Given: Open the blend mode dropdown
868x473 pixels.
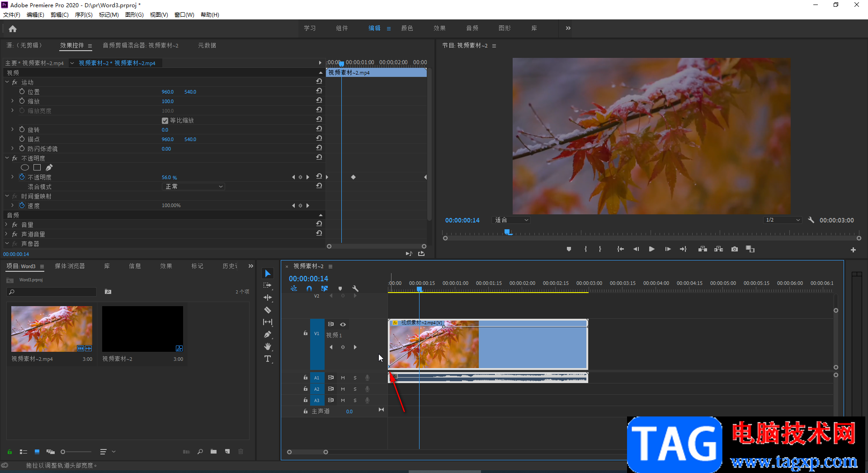Looking at the screenshot, I should click(193, 187).
